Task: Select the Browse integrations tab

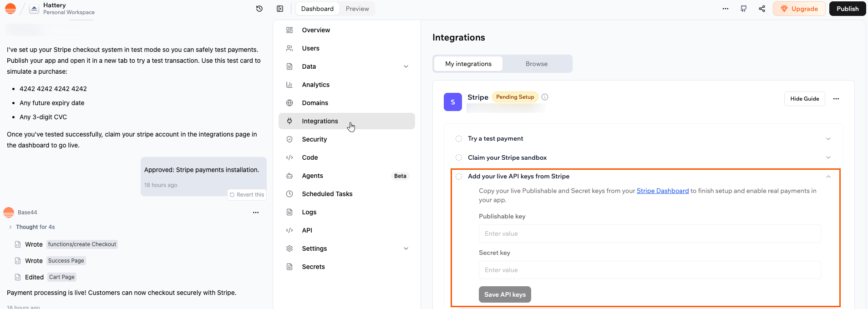Action: (537, 64)
